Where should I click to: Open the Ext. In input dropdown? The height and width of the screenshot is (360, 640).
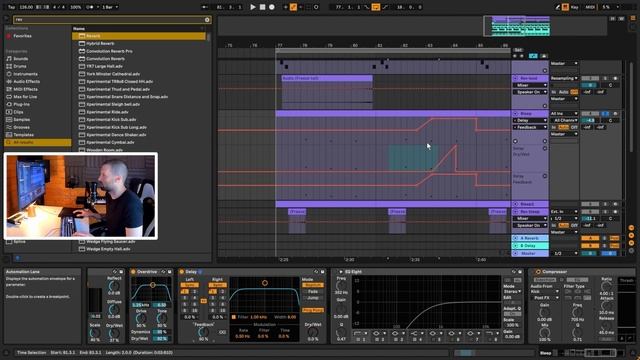tap(564, 211)
